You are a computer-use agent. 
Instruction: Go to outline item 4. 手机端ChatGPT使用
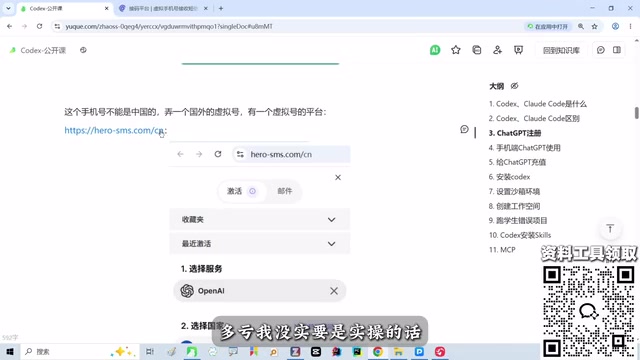tap(524, 148)
